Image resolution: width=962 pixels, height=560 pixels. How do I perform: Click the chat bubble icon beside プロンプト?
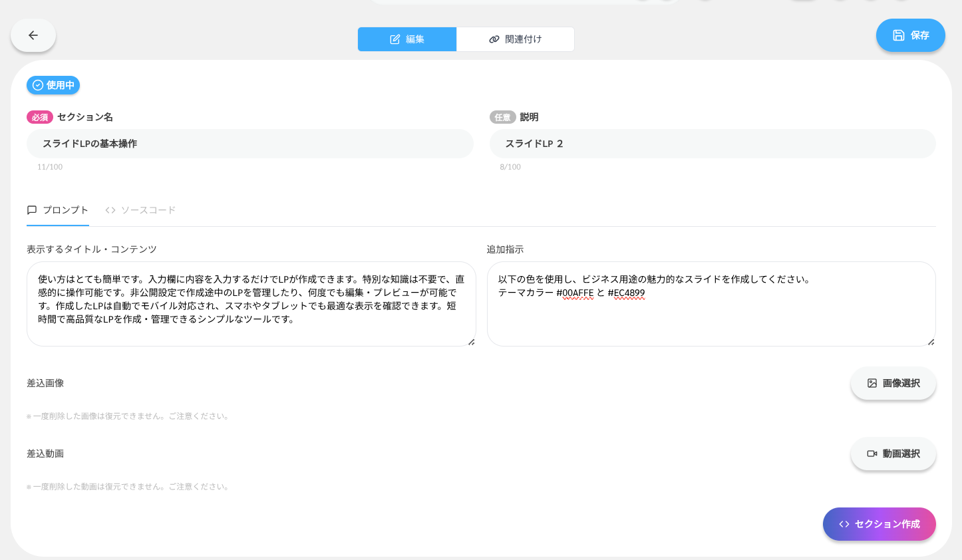[x=32, y=210]
